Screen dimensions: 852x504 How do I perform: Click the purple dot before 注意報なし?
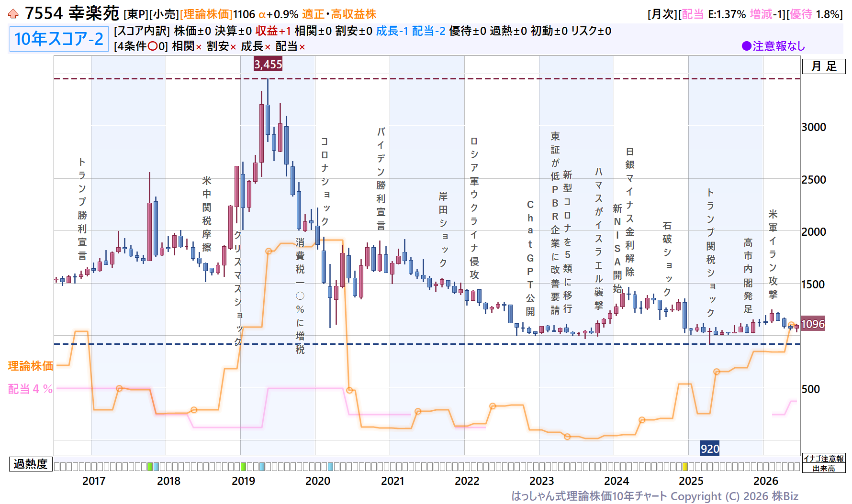click(746, 46)
